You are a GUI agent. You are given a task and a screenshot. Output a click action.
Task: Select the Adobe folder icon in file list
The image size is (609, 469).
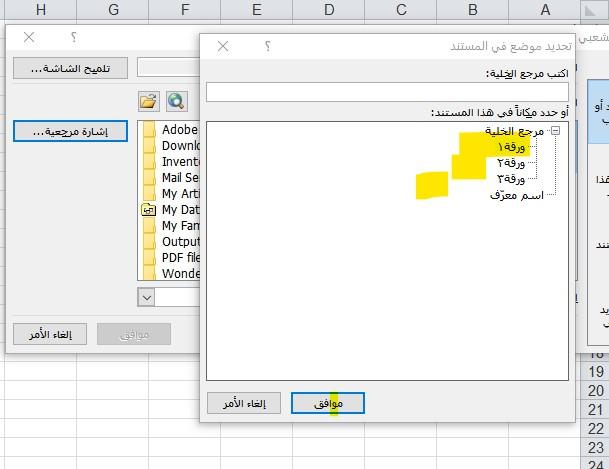coord(150,130)
